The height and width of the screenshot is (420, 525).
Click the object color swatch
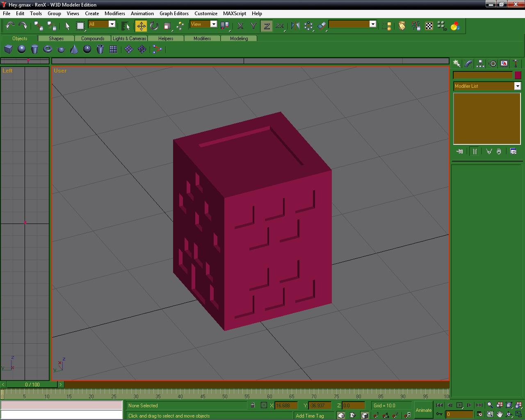518,75
